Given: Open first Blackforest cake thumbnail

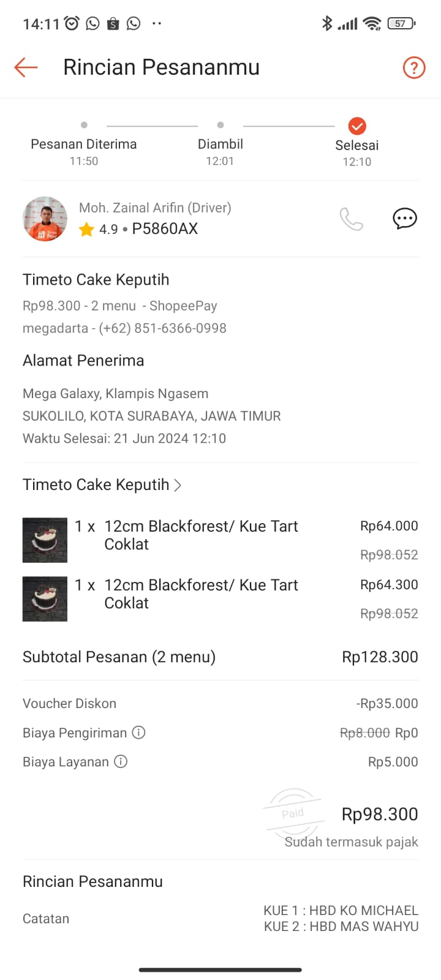Looking at the screenshot, I should tap(45, 540).
